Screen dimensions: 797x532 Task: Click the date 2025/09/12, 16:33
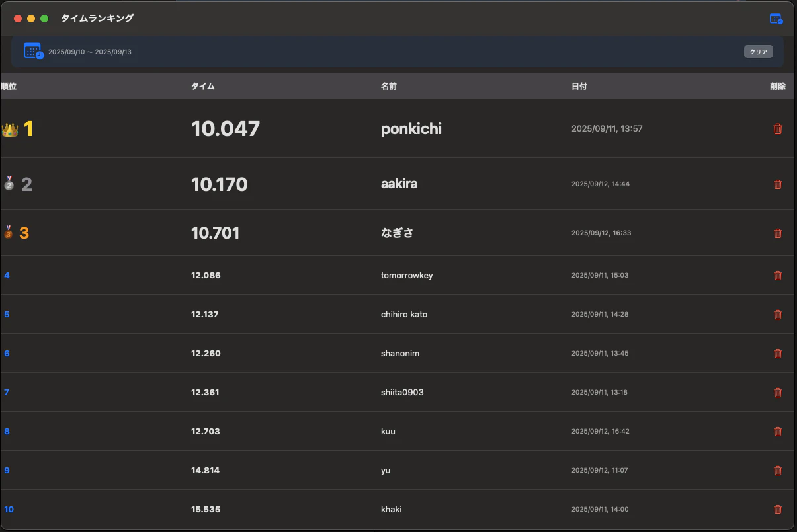tap(601, 233)
